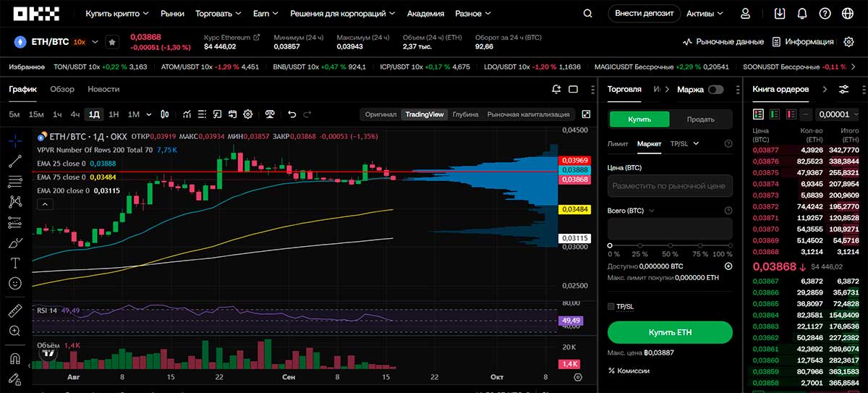
Task: Select the Лимит order tab
Action: pos(618,143)
